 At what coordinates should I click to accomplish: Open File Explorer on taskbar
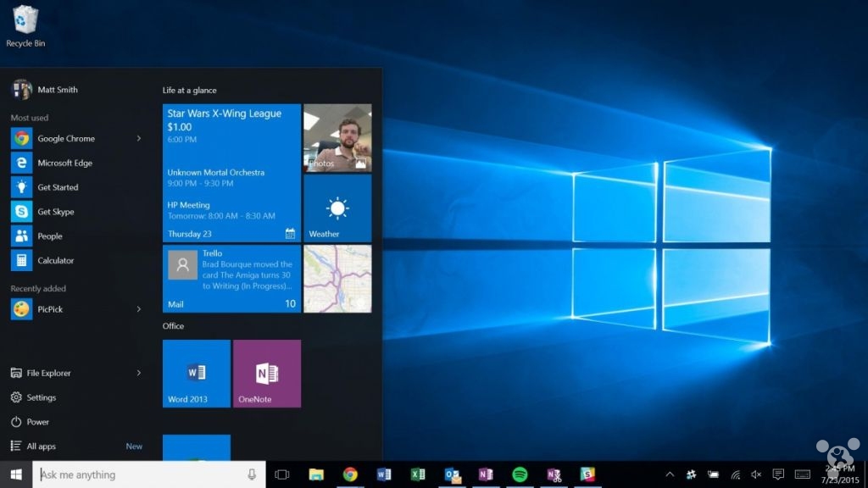(316, 474)
